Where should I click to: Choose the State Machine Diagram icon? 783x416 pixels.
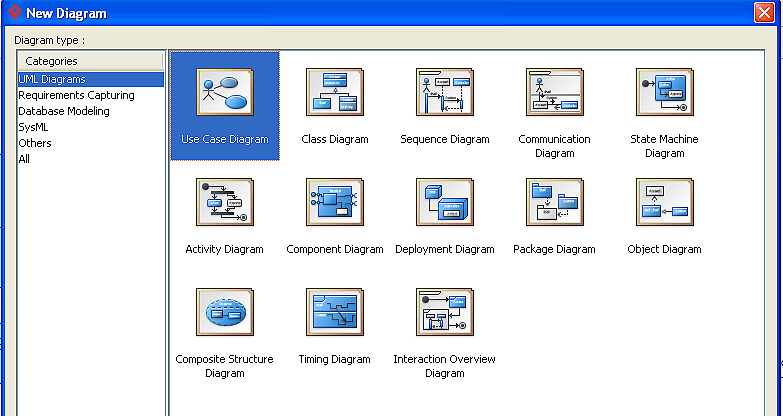coord(665,94)
